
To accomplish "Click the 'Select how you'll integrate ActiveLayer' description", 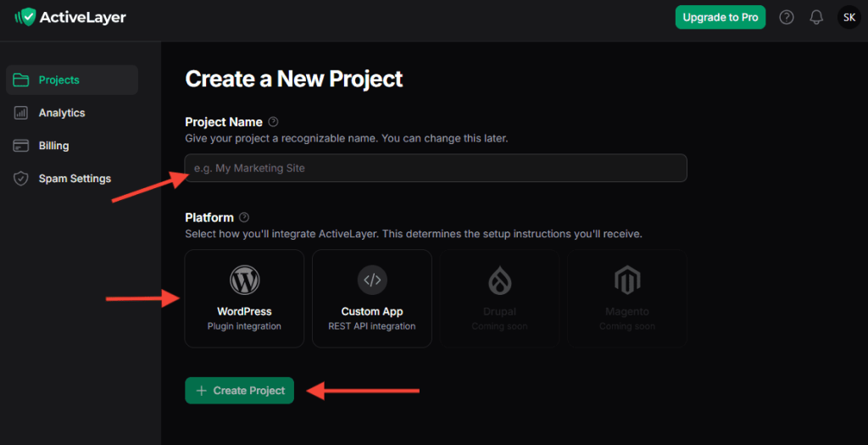I will click(x=414, y=234).
